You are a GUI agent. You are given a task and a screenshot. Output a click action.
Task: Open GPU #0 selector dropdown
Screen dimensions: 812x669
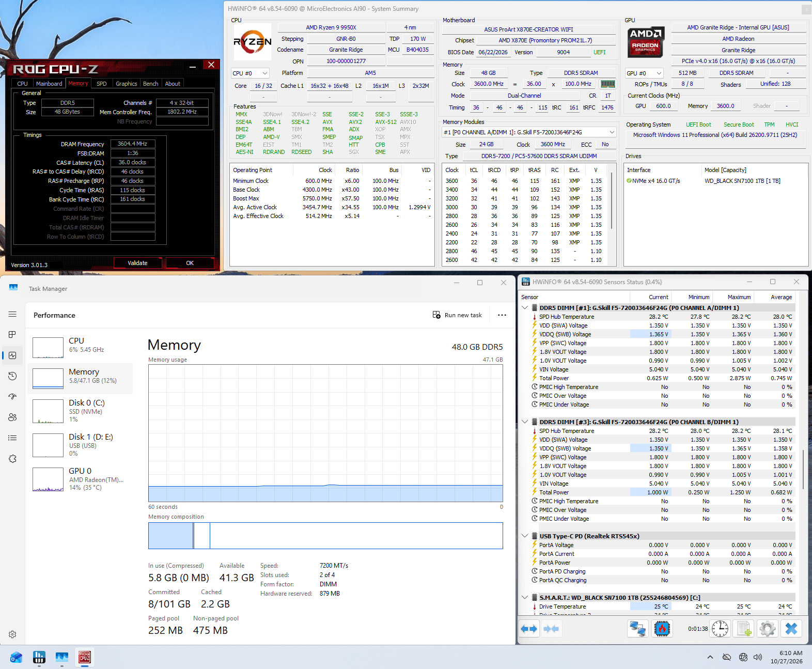point(644,73)
